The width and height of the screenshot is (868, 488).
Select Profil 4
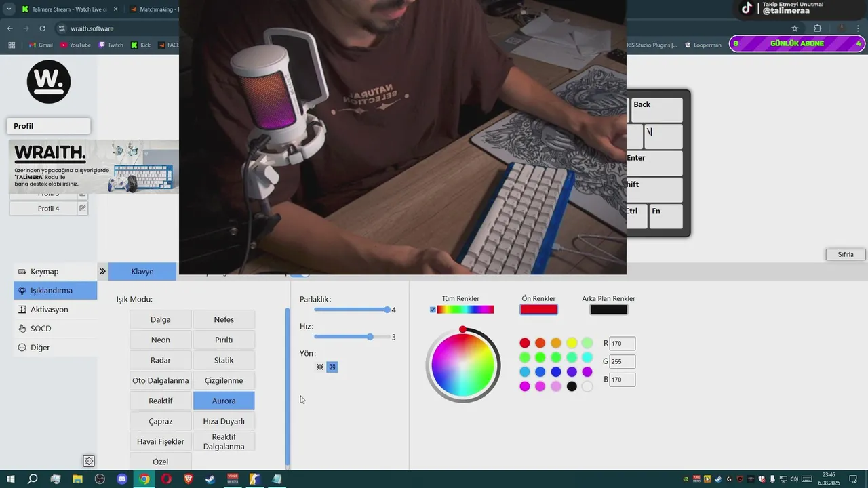click(x=48, y=209)
